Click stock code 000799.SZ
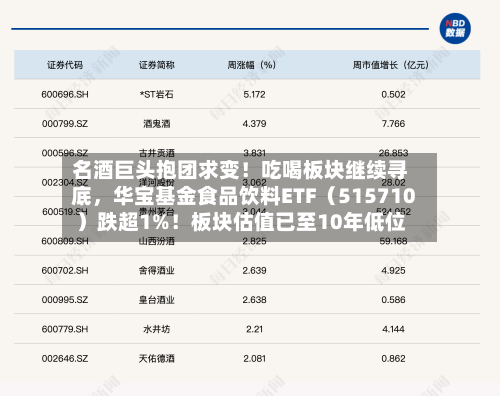The width and height of the screenshot is (500, 396). 65,124
